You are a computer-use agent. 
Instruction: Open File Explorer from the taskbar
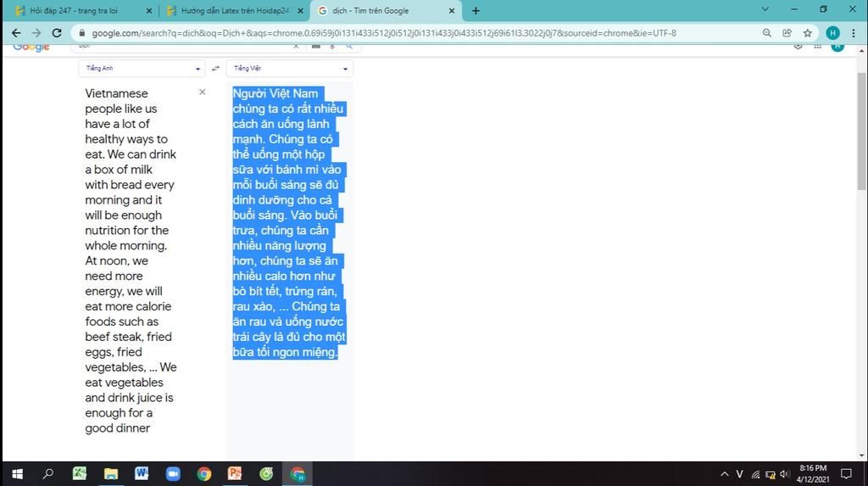point(111,474)
